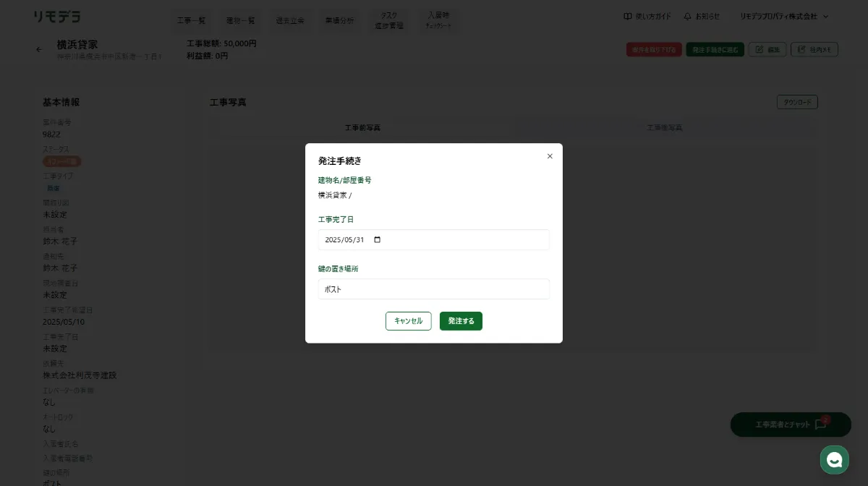Click the お知らせ link text
Screen dimensions: 868x486
click(707, 17)
